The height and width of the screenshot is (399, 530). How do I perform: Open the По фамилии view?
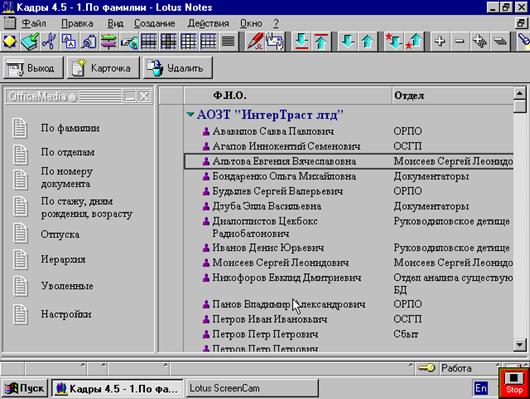70,128
